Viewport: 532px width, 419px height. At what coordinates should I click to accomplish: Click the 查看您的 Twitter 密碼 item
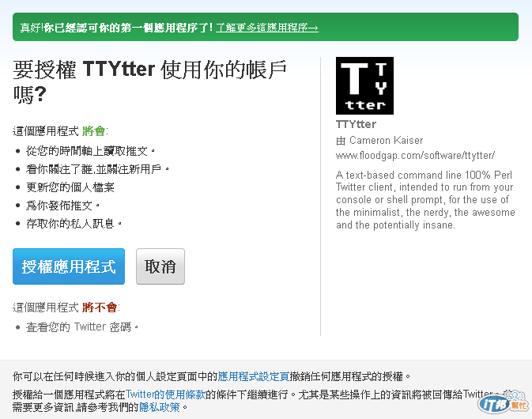click(x=82, y=327)
